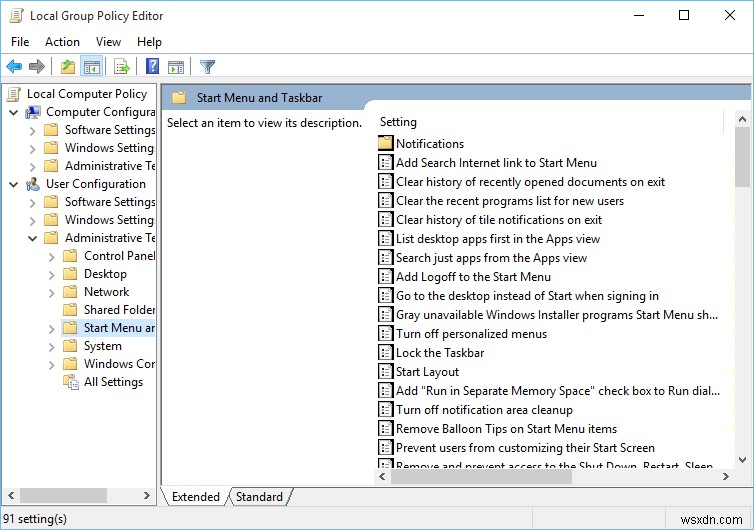Expand the Desktop tree node

[x=51, y=275]
